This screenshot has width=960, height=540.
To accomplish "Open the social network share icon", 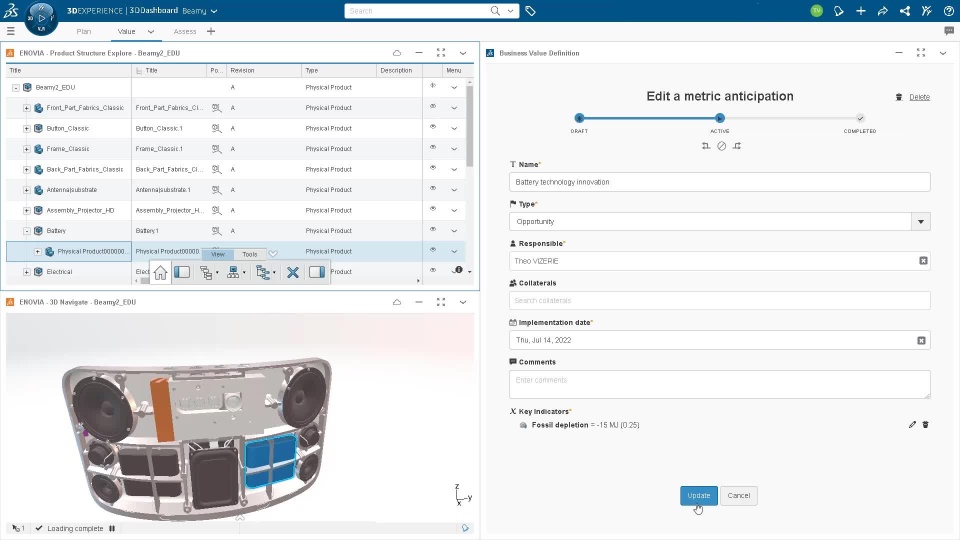I will point(904,11).
